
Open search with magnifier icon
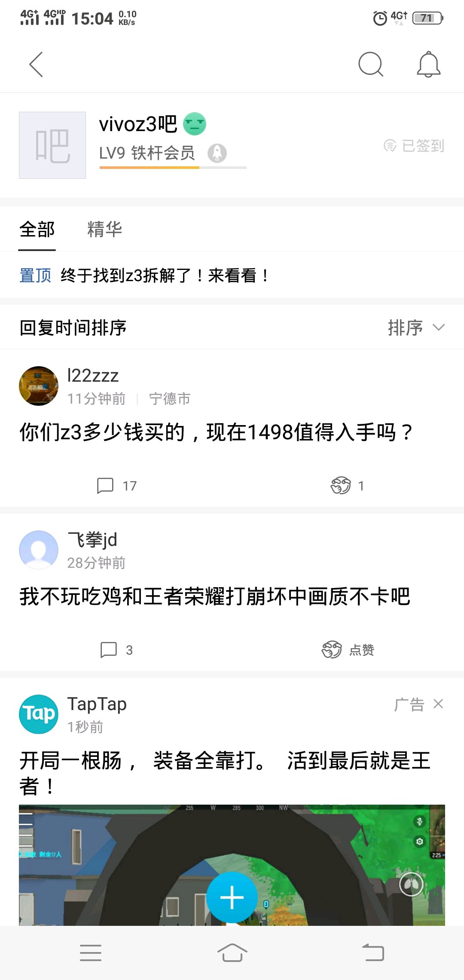370,64
